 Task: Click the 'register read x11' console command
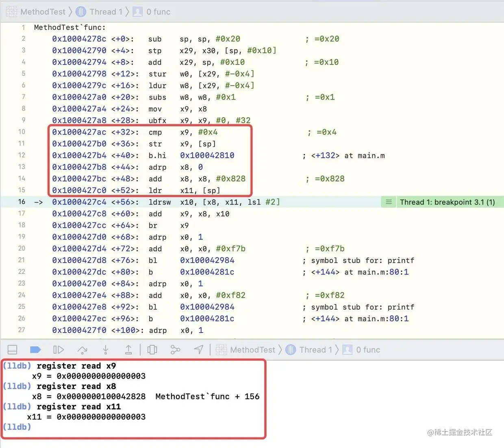pos(79,407)
